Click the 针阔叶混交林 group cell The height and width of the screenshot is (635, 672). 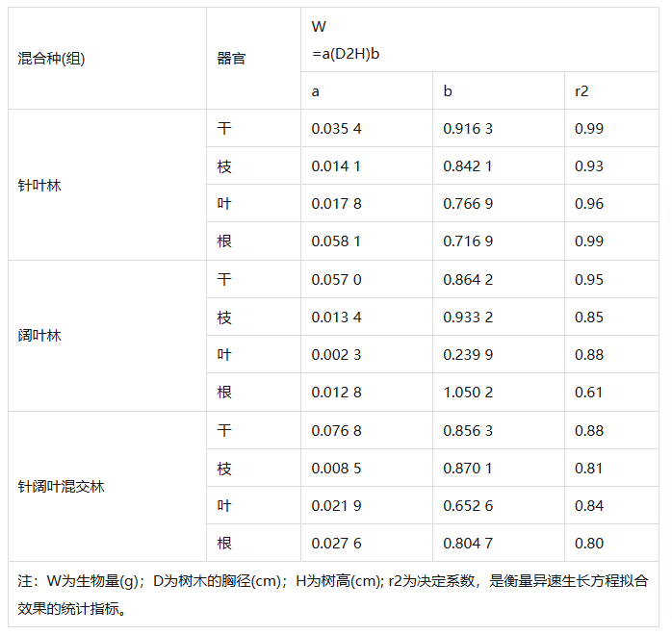pos(107,487)
